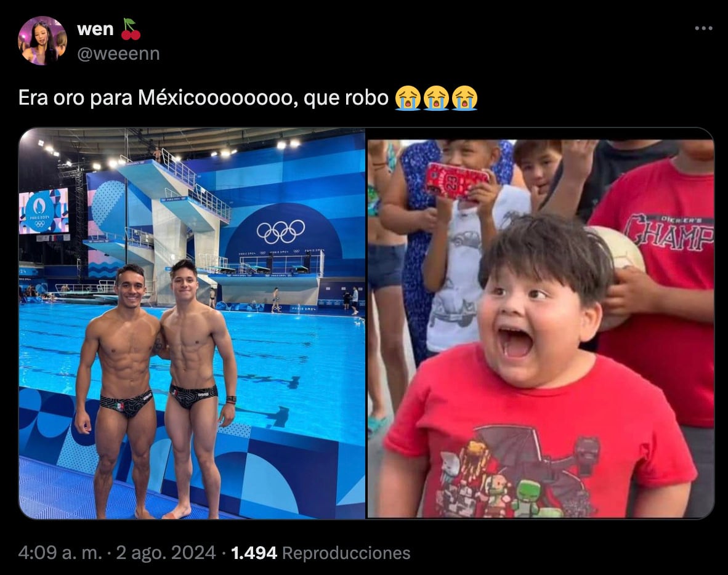Open the three-dot more options menu
The width and height of the screenshot is (728, 575).
click(703, 28)
